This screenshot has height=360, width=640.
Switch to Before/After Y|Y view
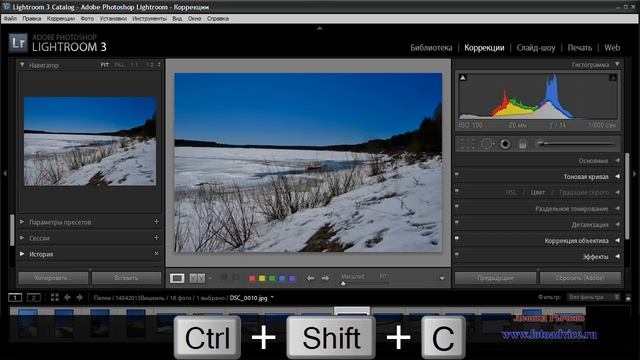[198, 278]
